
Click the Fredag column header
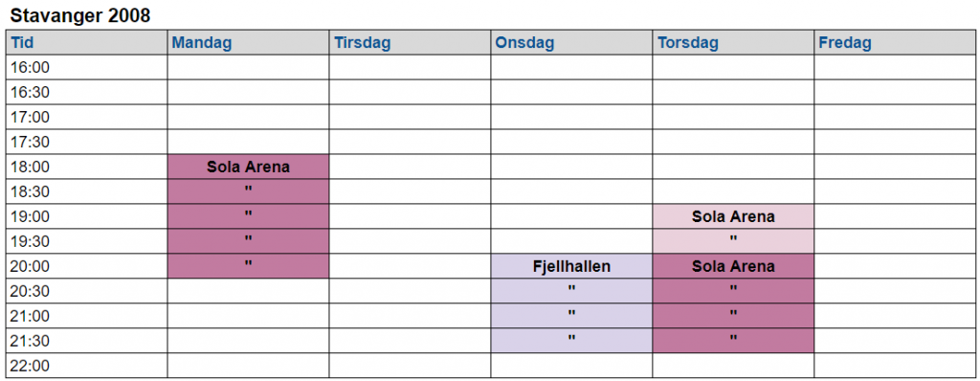895,42
